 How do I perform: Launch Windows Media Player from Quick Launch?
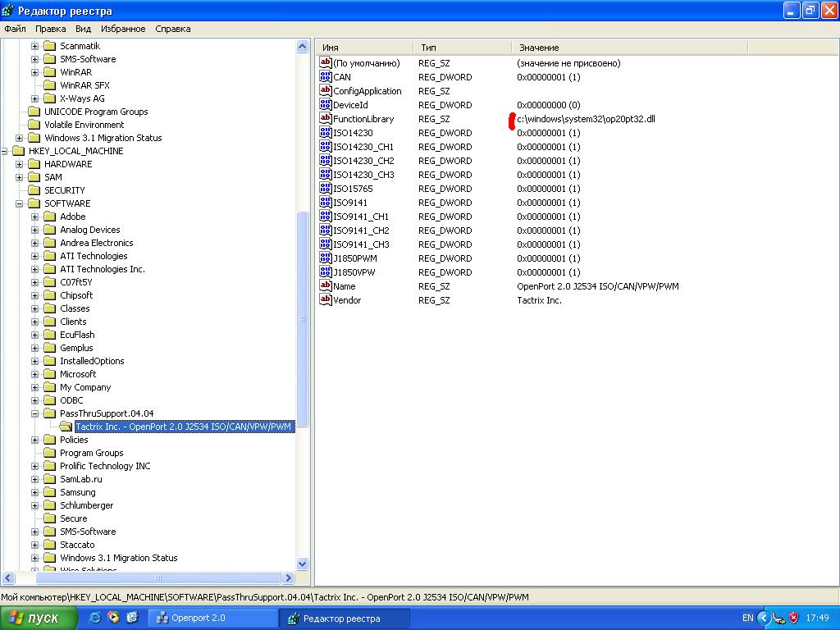[113, 618]
